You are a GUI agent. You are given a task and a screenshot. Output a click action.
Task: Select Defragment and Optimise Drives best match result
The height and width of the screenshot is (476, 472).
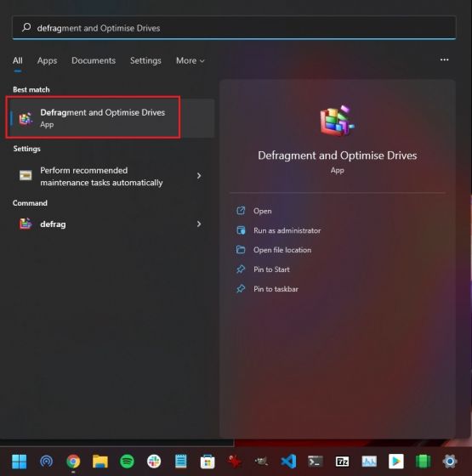[x=112, y=118]
